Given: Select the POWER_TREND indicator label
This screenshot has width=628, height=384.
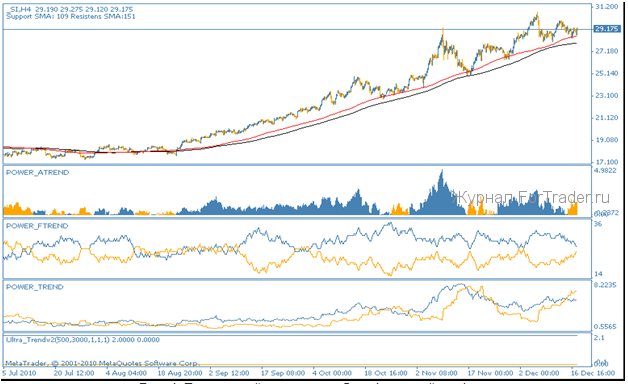Looking at the screenshot, I should click(x=34, y=287).
